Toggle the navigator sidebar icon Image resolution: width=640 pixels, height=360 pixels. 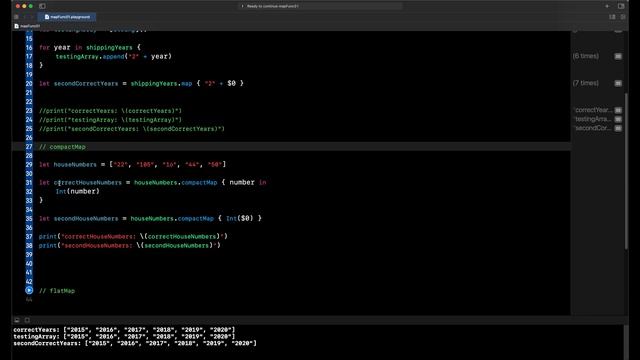click(x=42, y=6)
